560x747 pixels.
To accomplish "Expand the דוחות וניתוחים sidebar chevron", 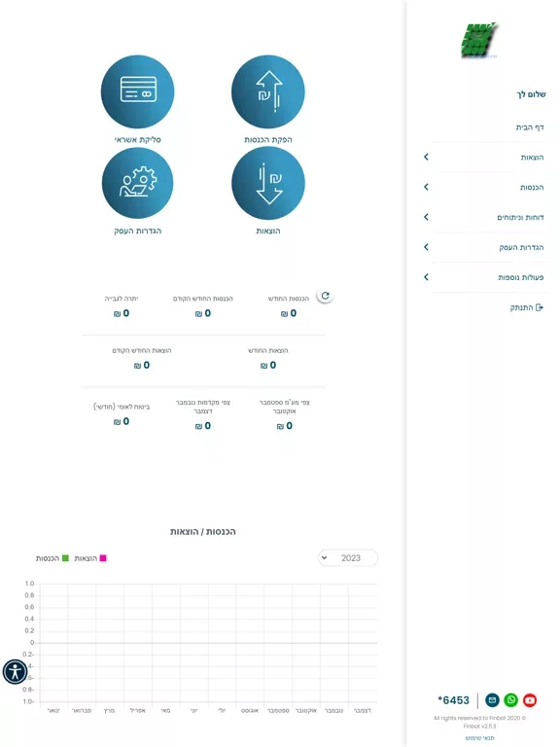I will pyautogui.click(x=426, y=217).
